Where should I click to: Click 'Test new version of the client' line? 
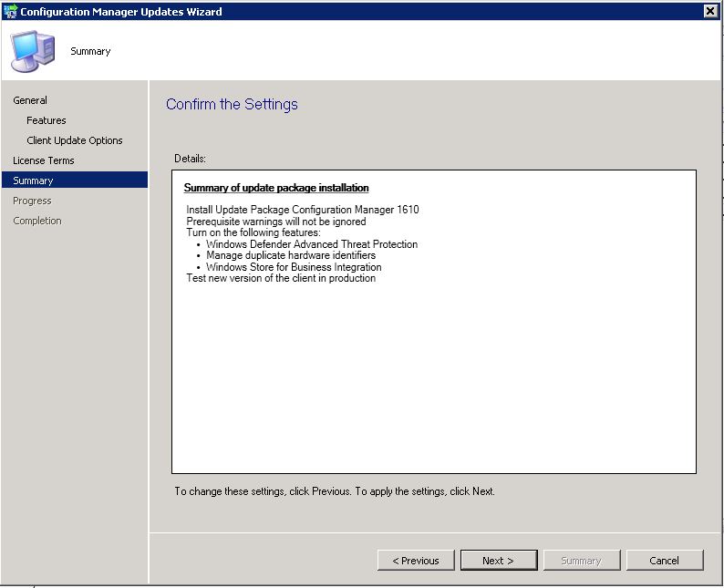[281, 278]
